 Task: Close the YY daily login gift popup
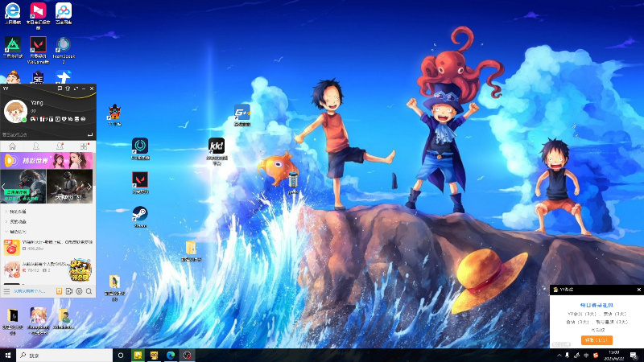coord(638,290)
